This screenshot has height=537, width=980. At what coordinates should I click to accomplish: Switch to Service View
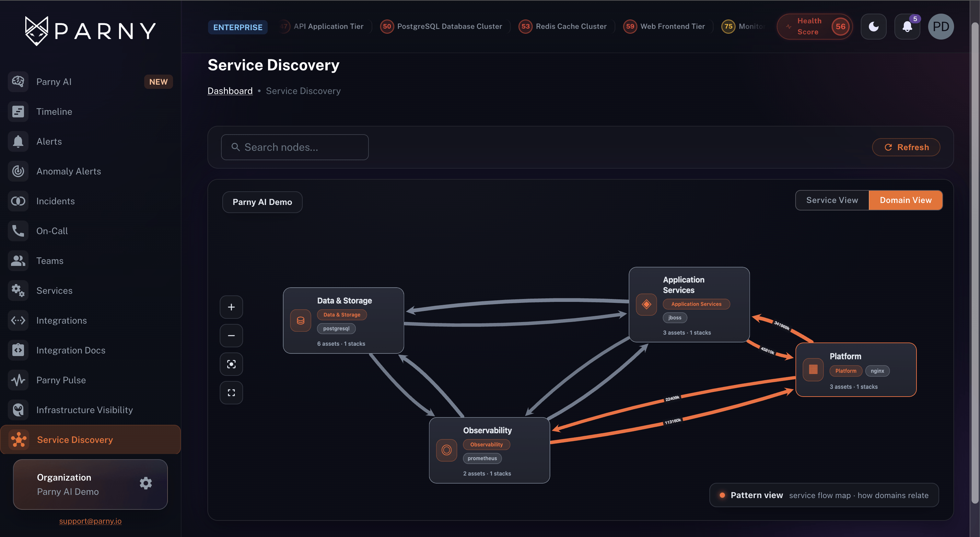(832, 200)
